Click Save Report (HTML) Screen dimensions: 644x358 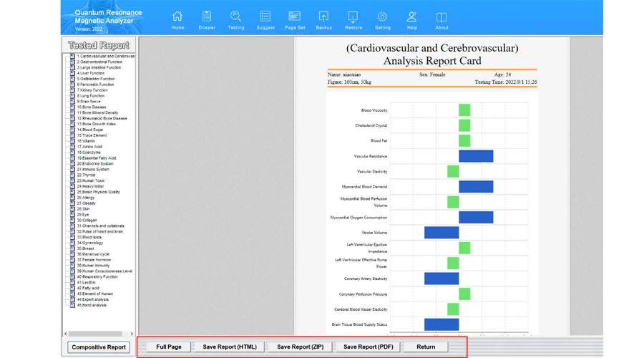click(230, 347)
